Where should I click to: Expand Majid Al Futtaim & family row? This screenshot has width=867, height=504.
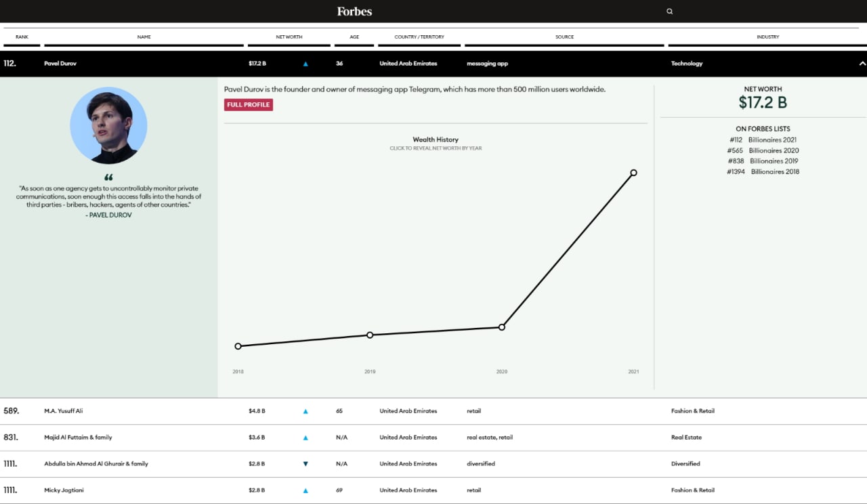click(x=433, y=438)
